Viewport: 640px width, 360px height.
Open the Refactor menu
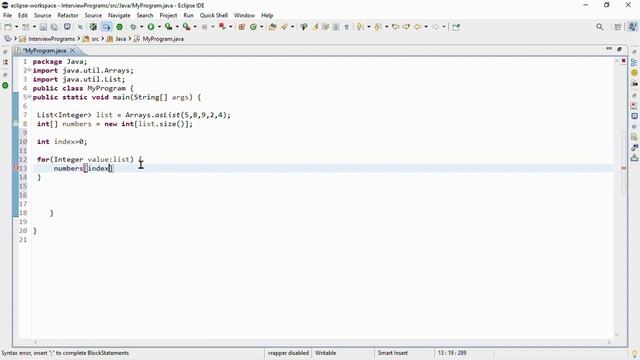(x=68, y=15)
